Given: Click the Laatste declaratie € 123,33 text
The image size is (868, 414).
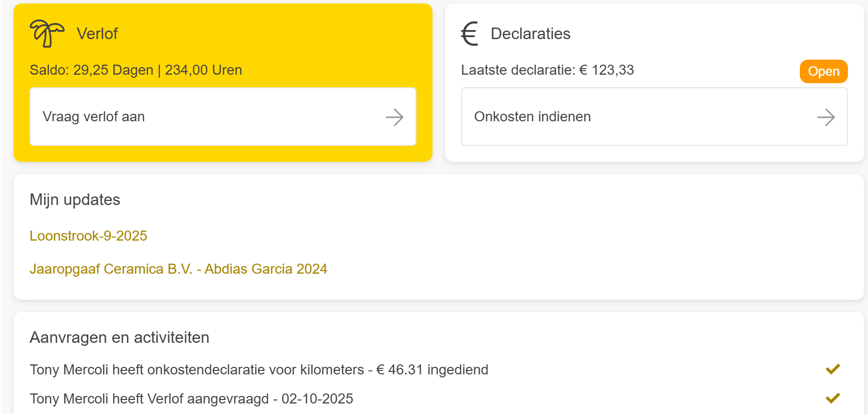Looking at the screenshot, I should [x=547, y=70].
